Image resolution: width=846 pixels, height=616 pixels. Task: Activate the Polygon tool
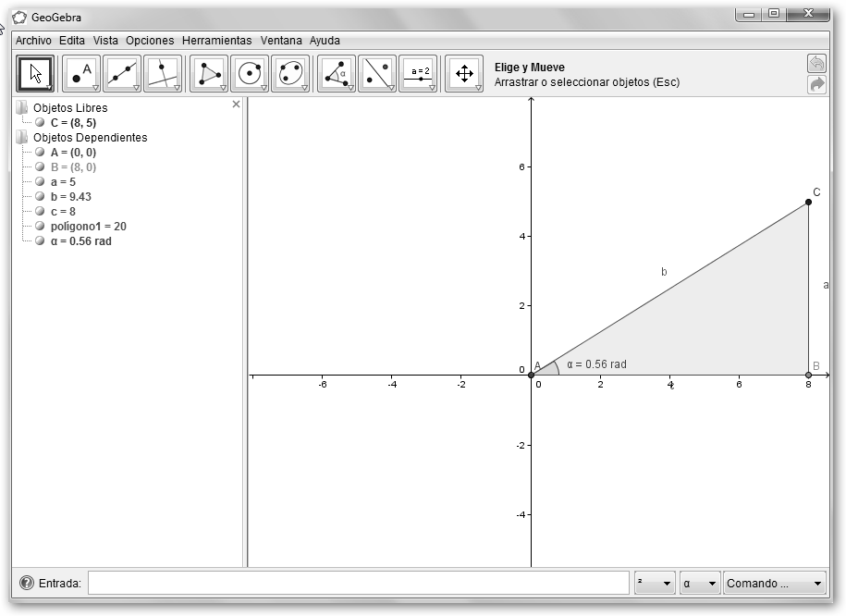[x=208, y=74]
